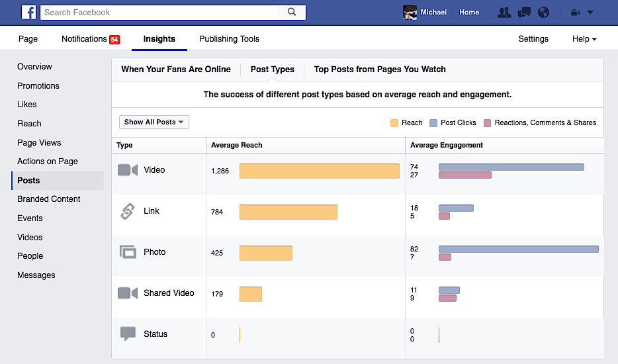This screenshot has width=618, height=364.
Task: Open Messages in the sidebar
Action: point(36,275)
